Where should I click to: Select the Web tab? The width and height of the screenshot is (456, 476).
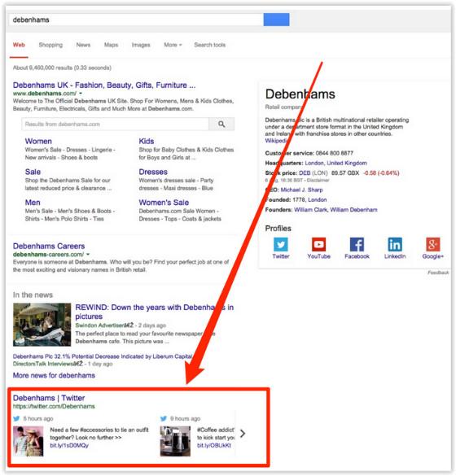pyautogui.click(x=19, y=45)
